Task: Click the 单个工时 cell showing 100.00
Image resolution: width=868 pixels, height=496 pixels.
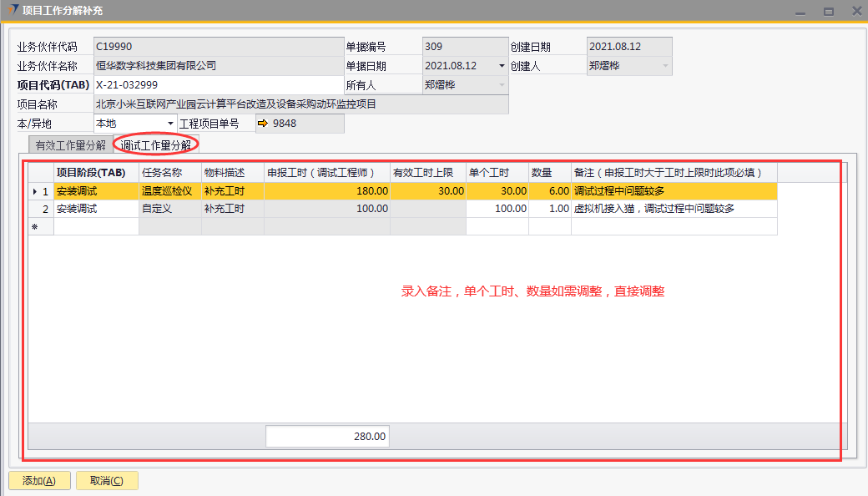Action: point(497,209)
